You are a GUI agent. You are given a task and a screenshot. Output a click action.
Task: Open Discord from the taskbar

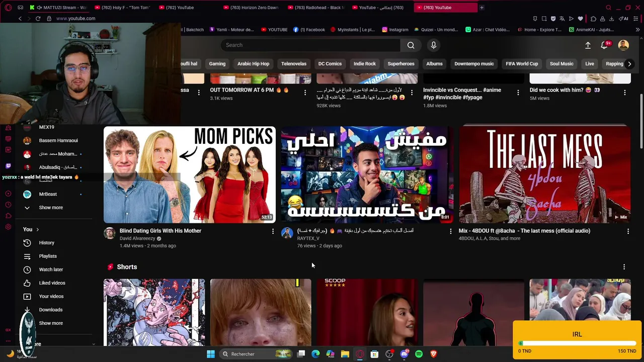click(x=404, y=354)
